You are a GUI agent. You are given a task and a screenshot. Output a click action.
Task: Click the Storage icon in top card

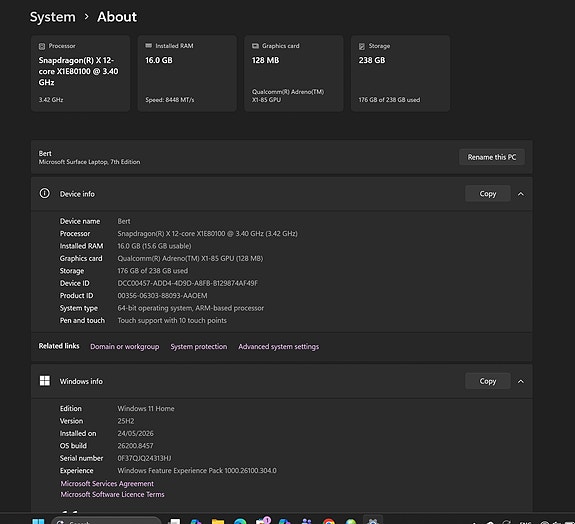coord(362,46)
